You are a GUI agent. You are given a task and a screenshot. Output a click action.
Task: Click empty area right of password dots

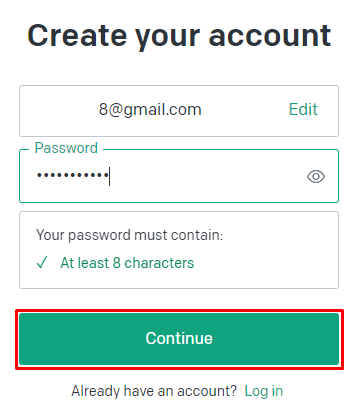[x=207, y=176]
